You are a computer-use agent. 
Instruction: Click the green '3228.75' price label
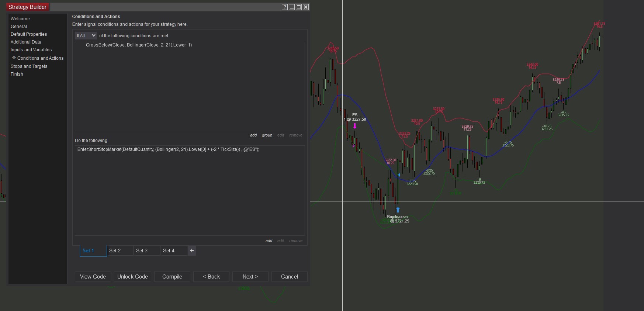(x=508, y=145)
